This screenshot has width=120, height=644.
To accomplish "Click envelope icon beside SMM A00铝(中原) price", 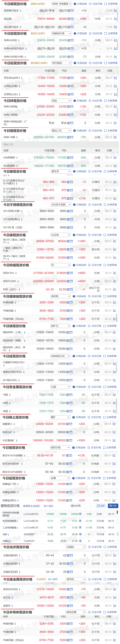I will [72, 57].
